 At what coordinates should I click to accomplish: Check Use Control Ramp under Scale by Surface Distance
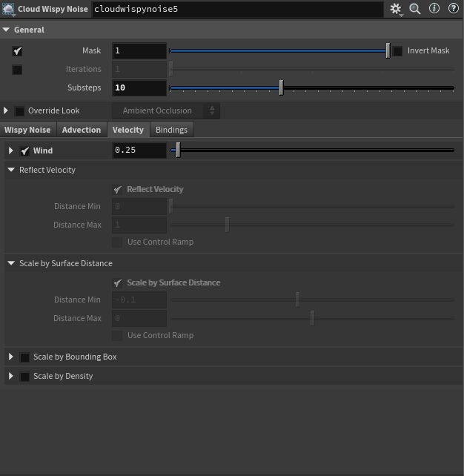pos(117,336)
